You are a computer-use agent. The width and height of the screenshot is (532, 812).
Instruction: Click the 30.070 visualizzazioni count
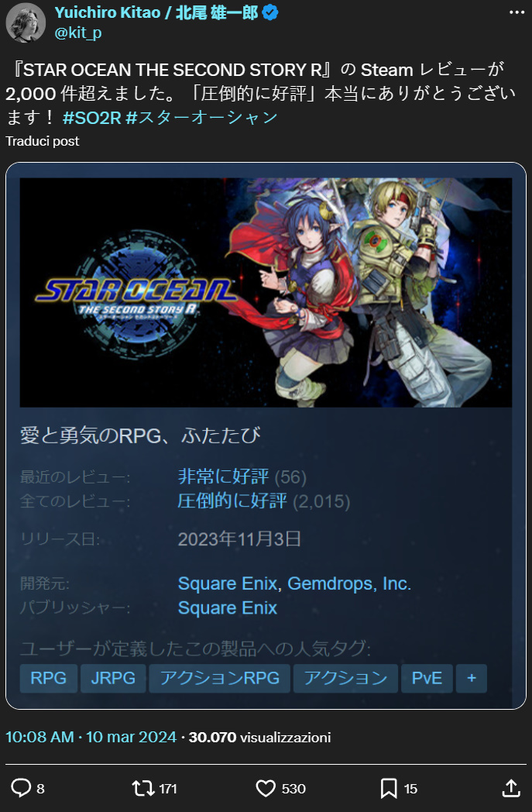[x=259, y=737]
